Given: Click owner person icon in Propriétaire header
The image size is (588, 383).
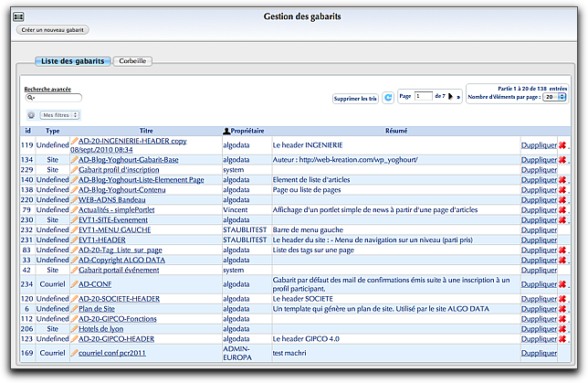Looking at the screenshot, I should (x=226, y=131).
